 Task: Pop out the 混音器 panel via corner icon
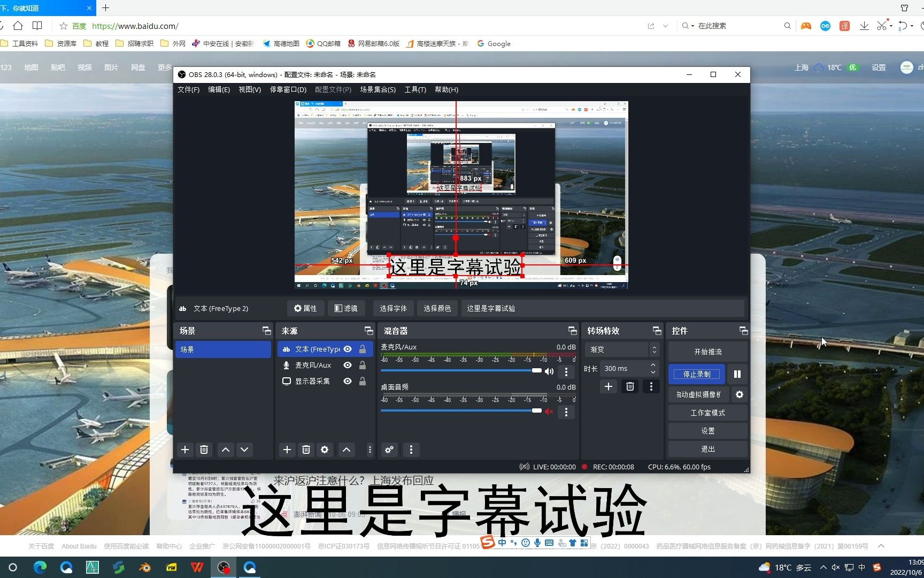[572, 330]
